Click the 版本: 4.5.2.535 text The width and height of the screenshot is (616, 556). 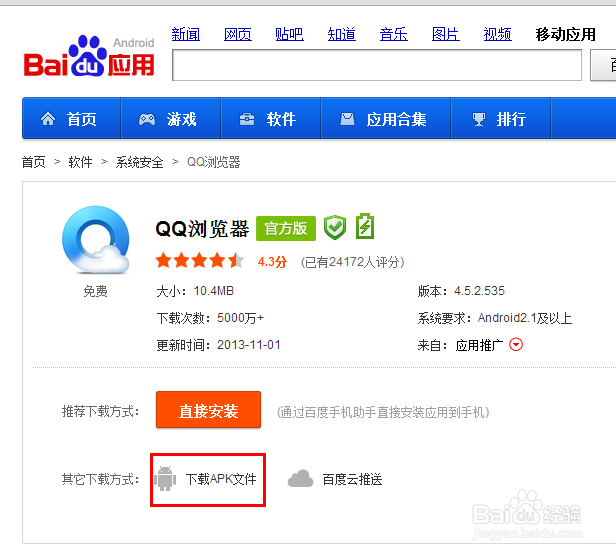click(461, 291)
